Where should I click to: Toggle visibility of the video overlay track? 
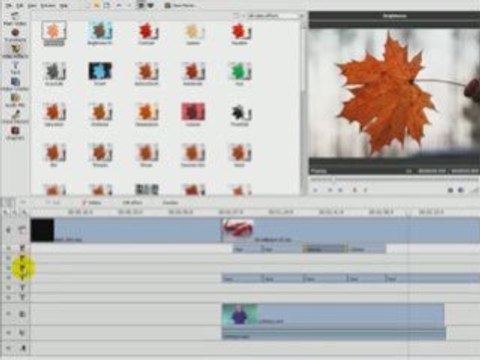(9, 314)
